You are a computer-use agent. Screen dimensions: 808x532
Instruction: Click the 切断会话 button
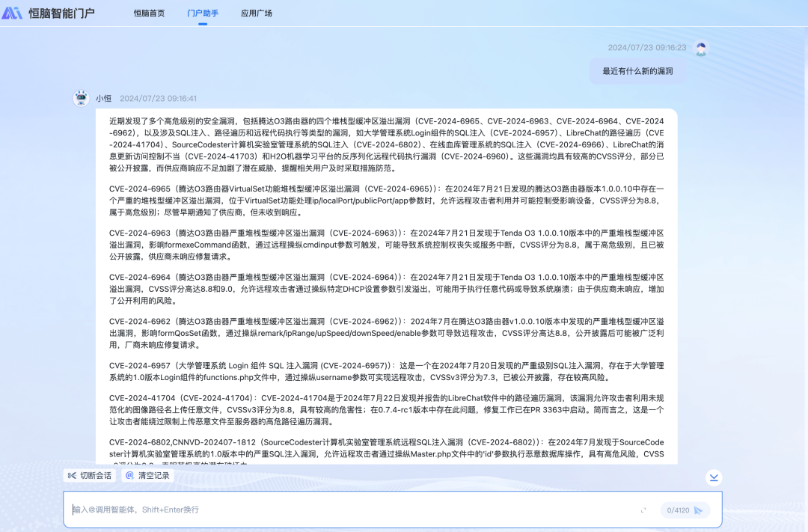pos(89,475)
